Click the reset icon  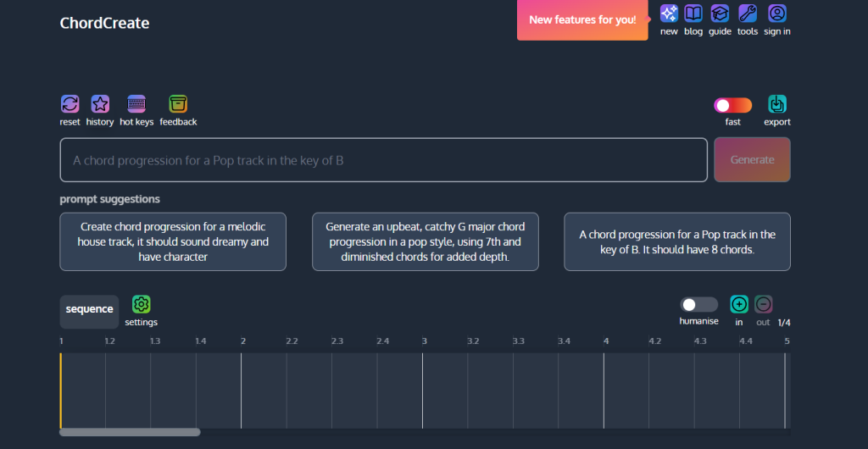70,104
